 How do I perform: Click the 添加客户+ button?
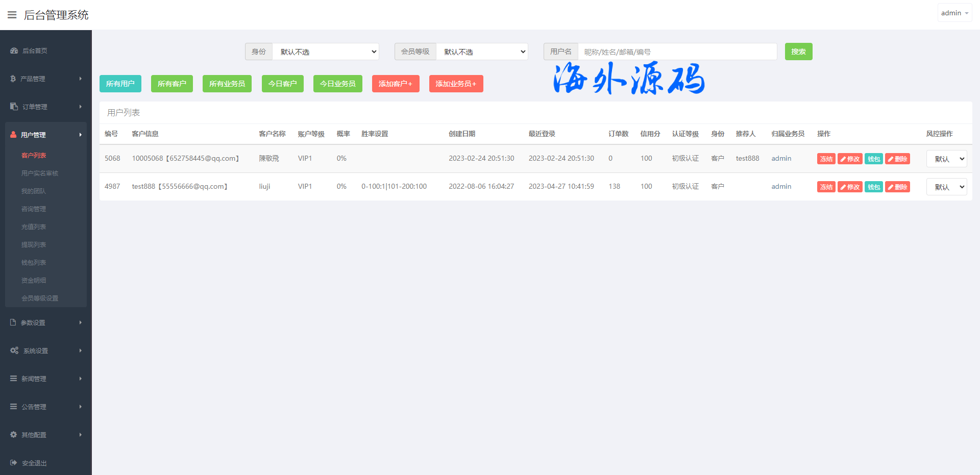point(396,84)
